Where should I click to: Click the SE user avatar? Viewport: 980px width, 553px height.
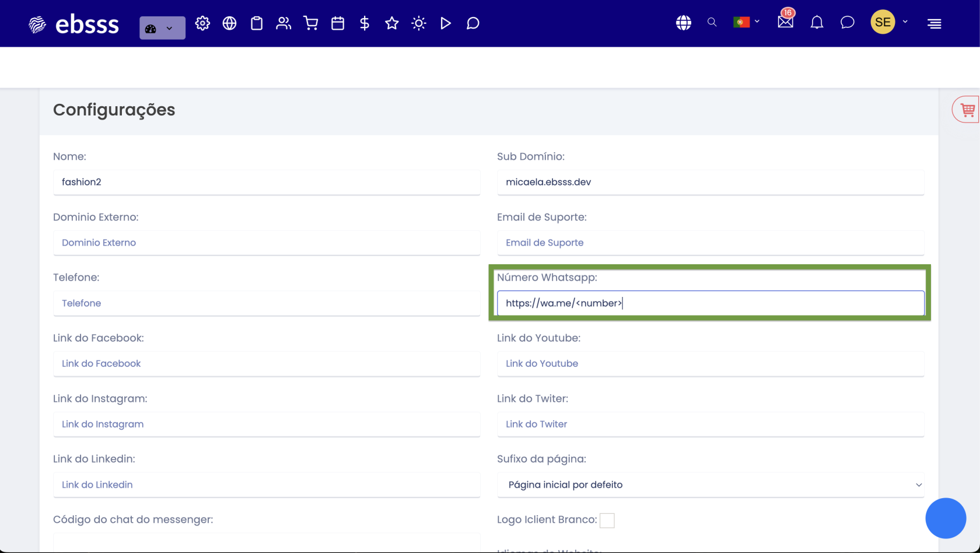pyautogui.click(x=883, y=22)
